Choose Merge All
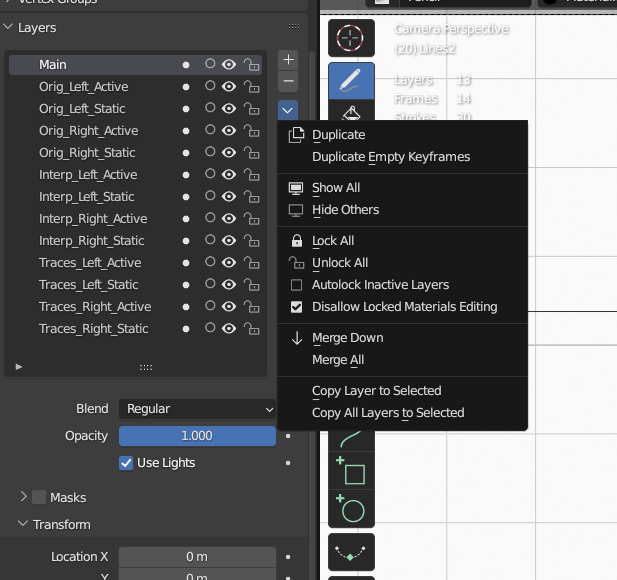Image resolution: width=617 pixels, height=580 pixels. pos(403,360)
